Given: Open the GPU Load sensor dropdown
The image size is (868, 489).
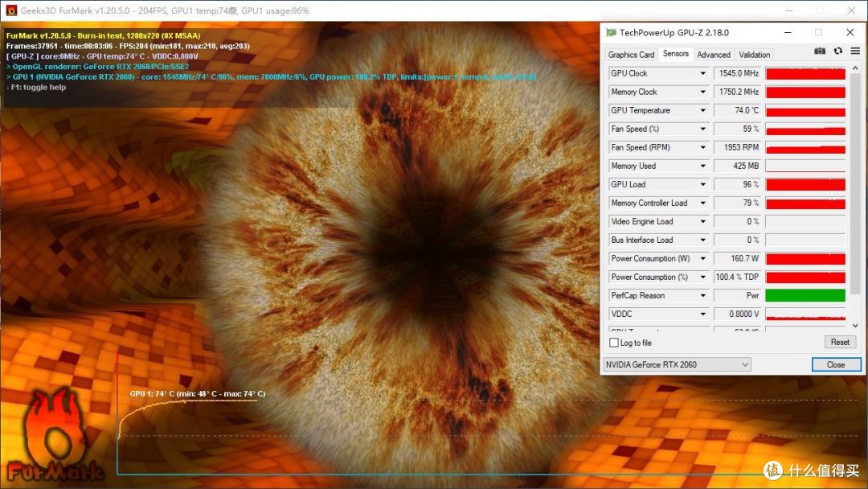Looking at the screenshot, I should [x=702, y=184].
